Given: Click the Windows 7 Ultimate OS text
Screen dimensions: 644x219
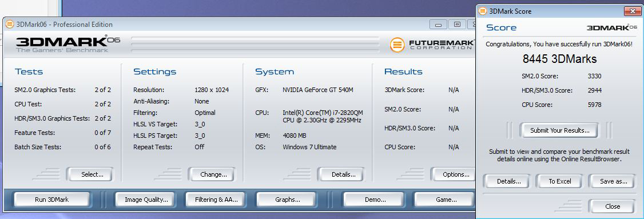Looking at the screenshot, I should pos(309,147).
